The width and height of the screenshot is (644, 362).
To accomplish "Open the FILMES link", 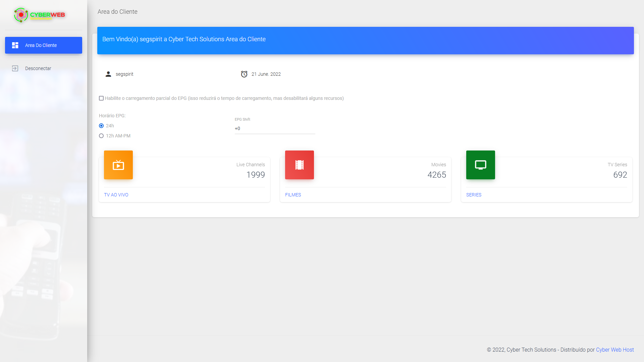I will (x=293, y=195).
